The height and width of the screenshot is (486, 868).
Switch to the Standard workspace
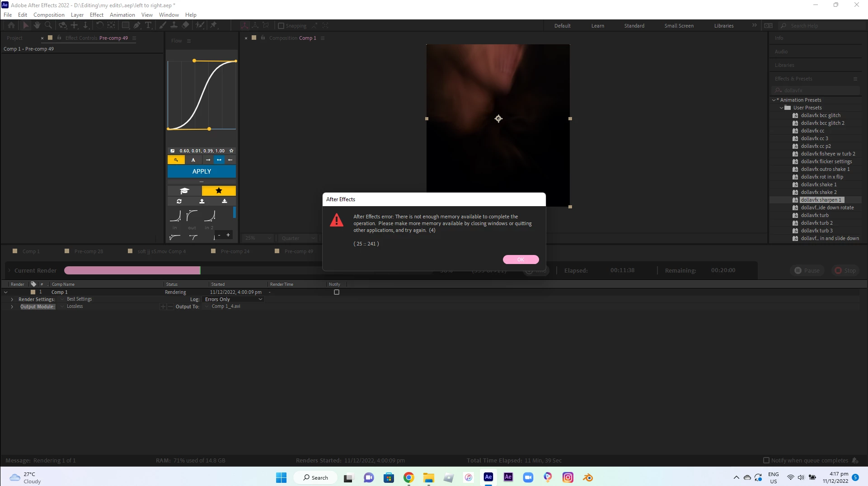pos(634,26)
